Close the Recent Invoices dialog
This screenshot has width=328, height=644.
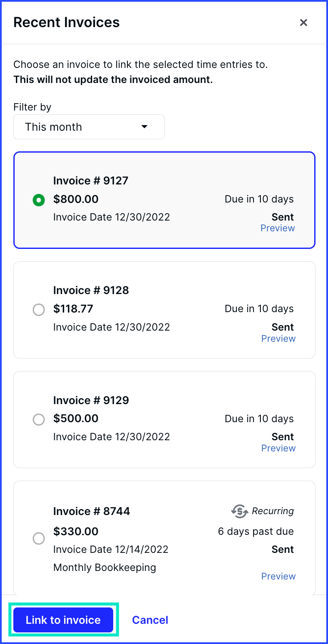tap(303, 22)
